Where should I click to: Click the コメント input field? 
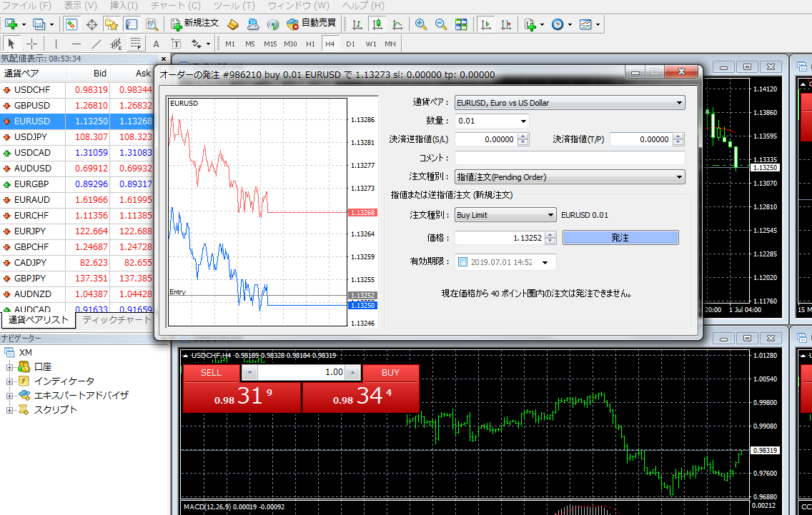point(569,158)
